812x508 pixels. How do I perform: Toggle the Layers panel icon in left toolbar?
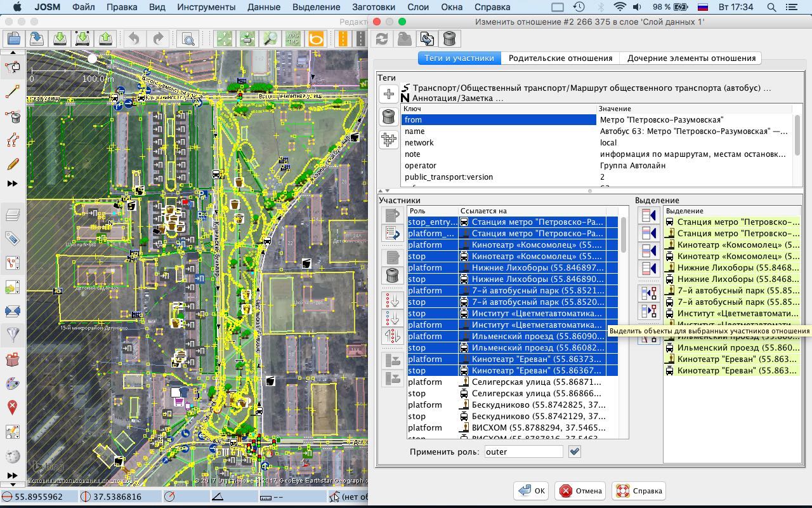pyautogui.click(x=13, y=215)
